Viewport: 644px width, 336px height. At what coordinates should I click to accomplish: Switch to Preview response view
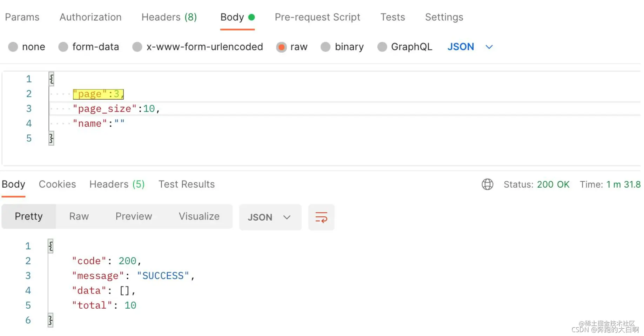pos(134,216)
